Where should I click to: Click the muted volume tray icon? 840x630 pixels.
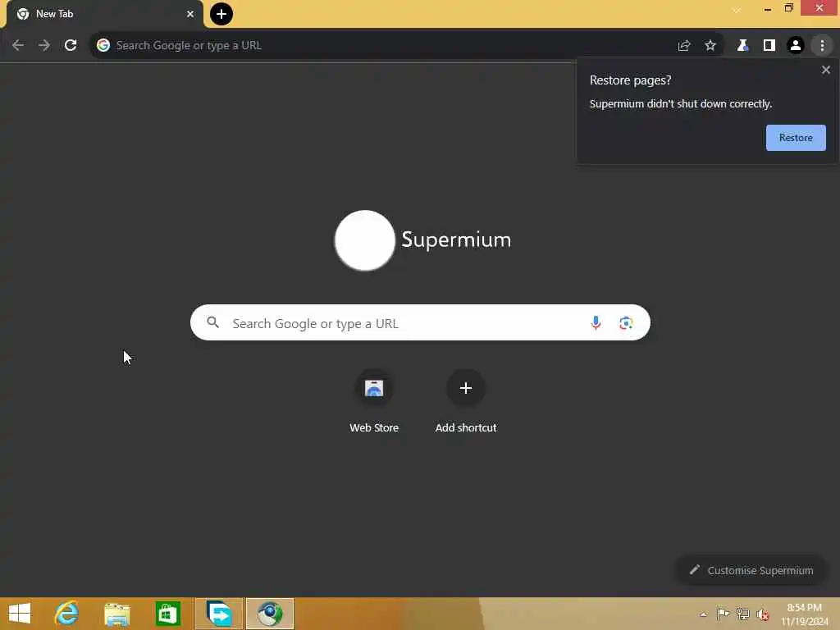pyautogui.click(x=763, y=614)
